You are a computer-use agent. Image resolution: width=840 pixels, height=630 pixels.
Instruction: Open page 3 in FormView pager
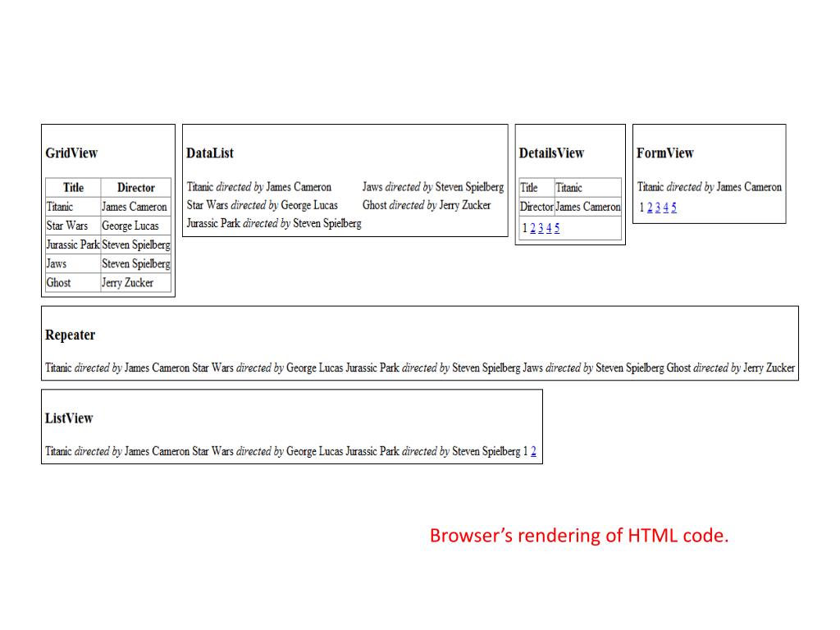tap(658, 208)
